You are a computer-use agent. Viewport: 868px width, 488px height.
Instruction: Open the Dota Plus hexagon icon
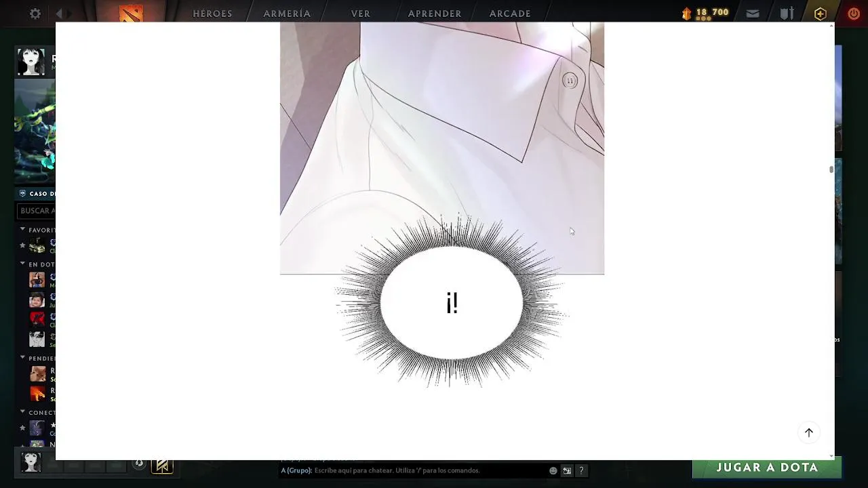click(x=821, y=14)
